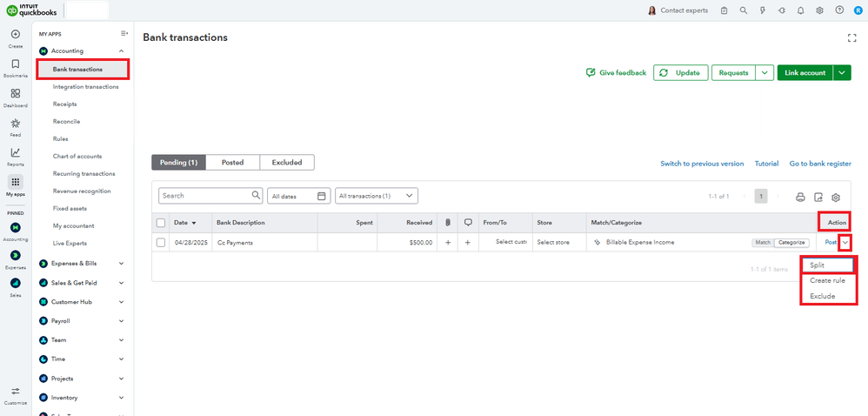Open the Go to bank register link
Image resolution: width=868 pixels, height=416 pixels.
click(820, 164)
